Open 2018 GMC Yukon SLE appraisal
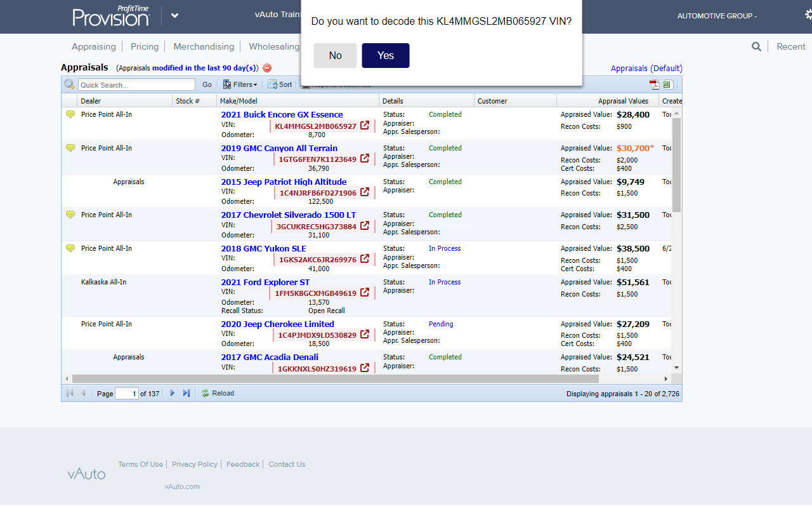This screenshot has height=508, width=812. (x=263, y=248)
